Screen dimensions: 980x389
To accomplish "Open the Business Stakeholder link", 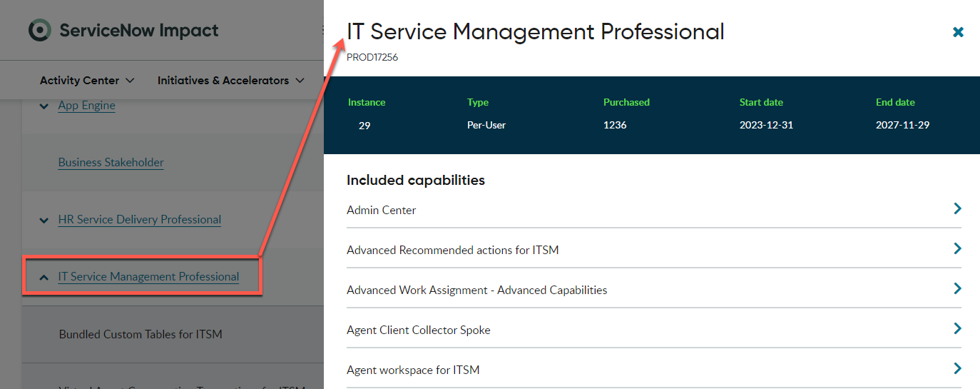I will coord(111,162).
